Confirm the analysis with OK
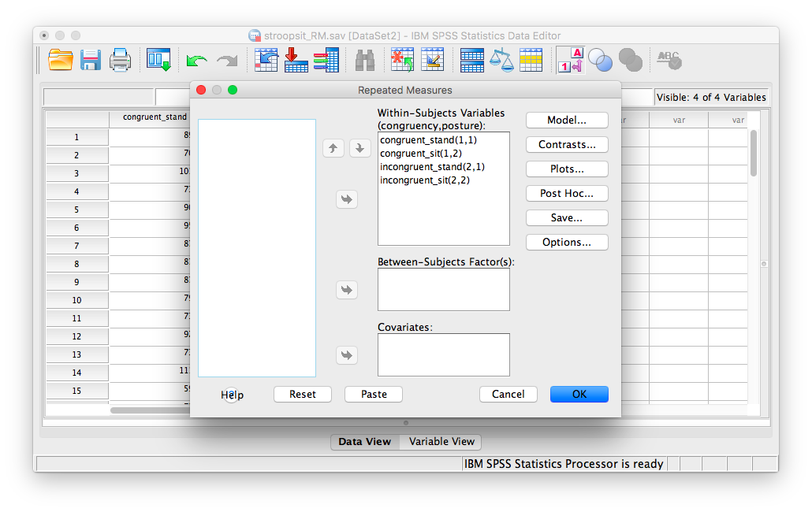 click(579, 394)
